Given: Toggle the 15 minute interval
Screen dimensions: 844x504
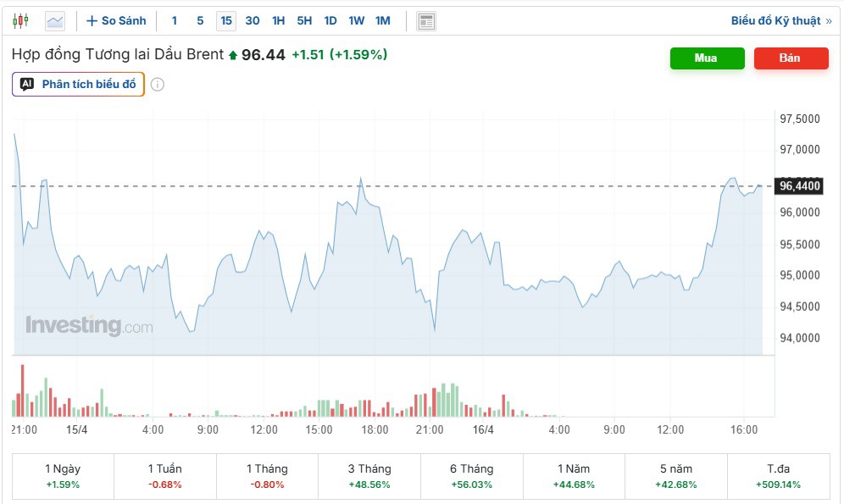Looking at the screenshot, I should pos(225,20).
